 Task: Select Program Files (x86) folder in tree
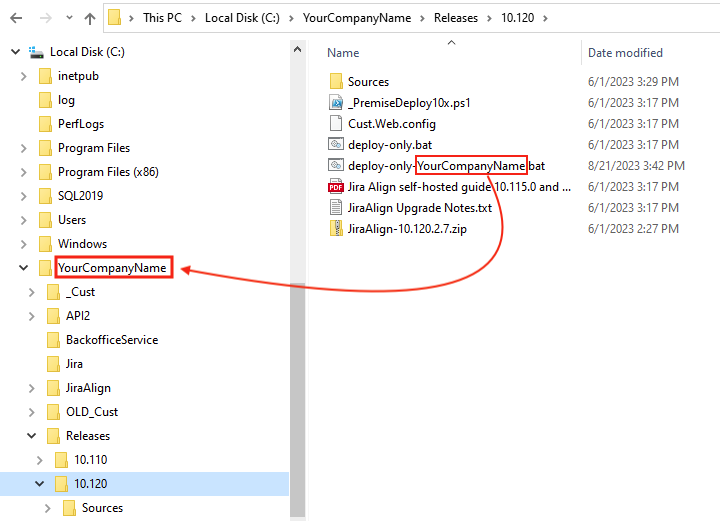coord(108,172)
